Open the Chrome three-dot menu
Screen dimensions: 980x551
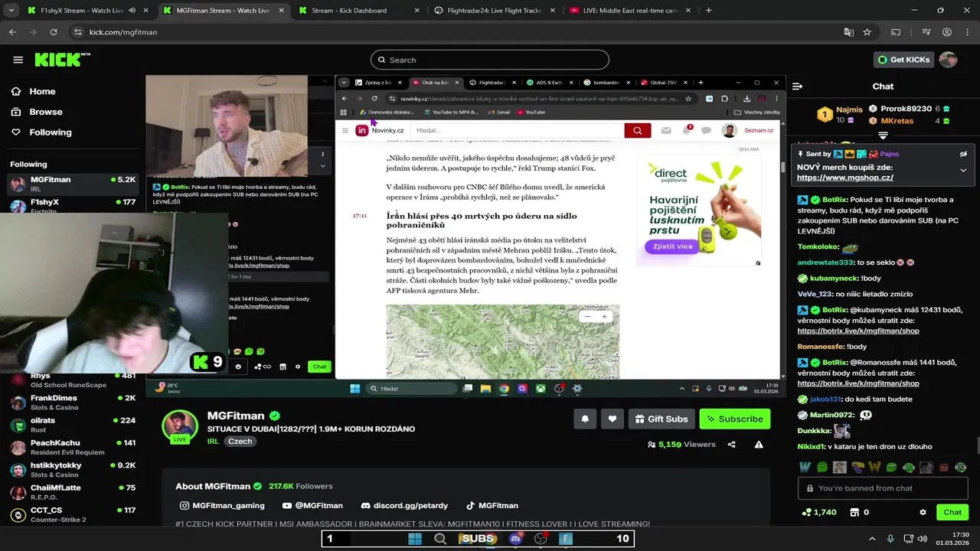pos(966,32)
